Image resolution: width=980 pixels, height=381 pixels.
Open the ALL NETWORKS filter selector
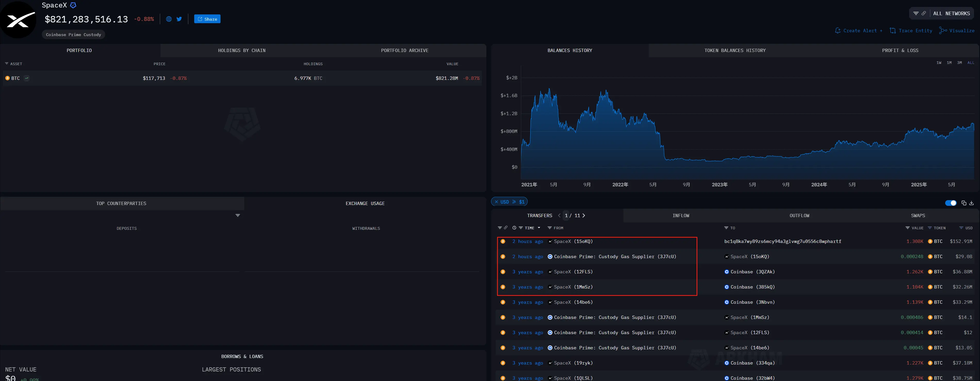pos(951,13)
